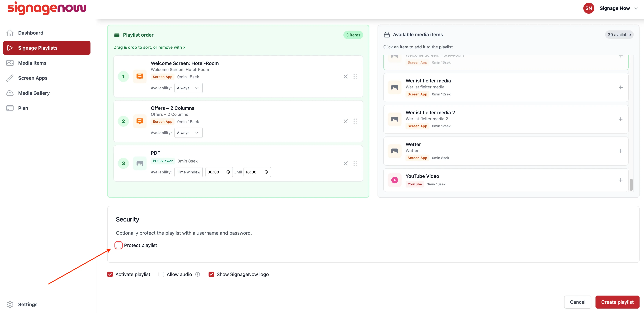Viewport: 644px width, 313px height.
Task: Add the Wetter item using plus icon
Action: [x=621, y=151]
